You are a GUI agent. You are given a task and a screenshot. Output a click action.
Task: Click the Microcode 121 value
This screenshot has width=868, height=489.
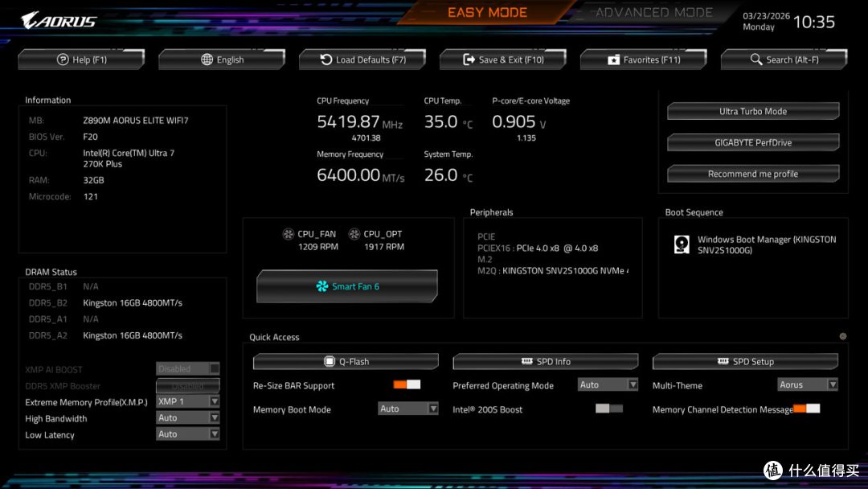click(x=90, y=196)
